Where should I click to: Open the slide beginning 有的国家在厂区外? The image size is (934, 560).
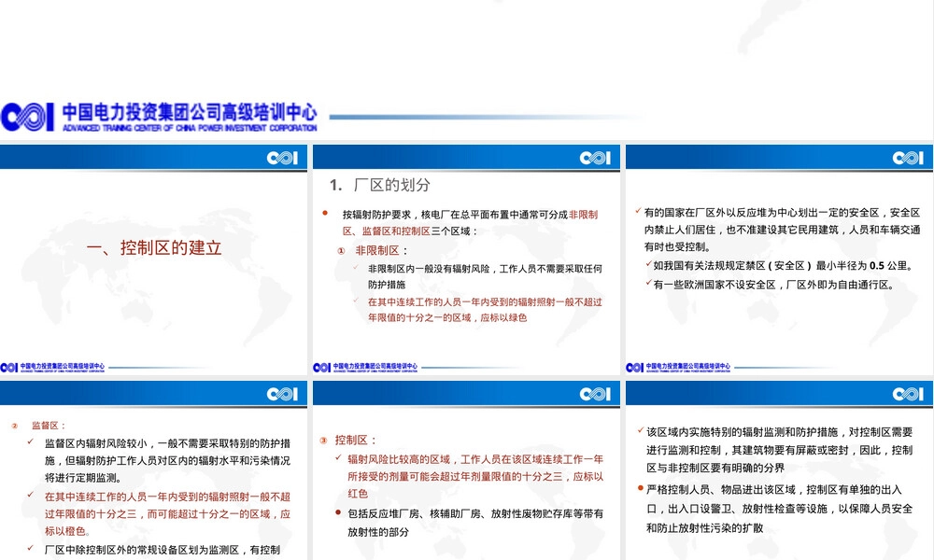779,260
